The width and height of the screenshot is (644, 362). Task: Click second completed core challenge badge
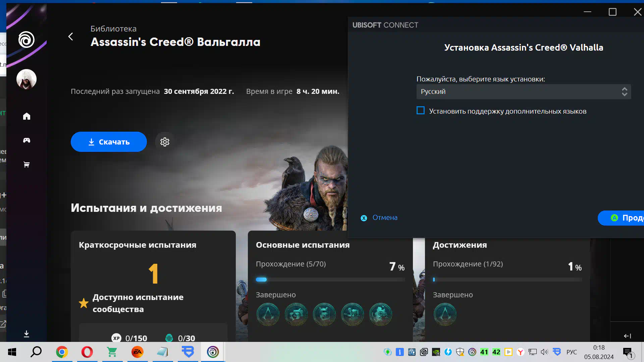point(296,314)
